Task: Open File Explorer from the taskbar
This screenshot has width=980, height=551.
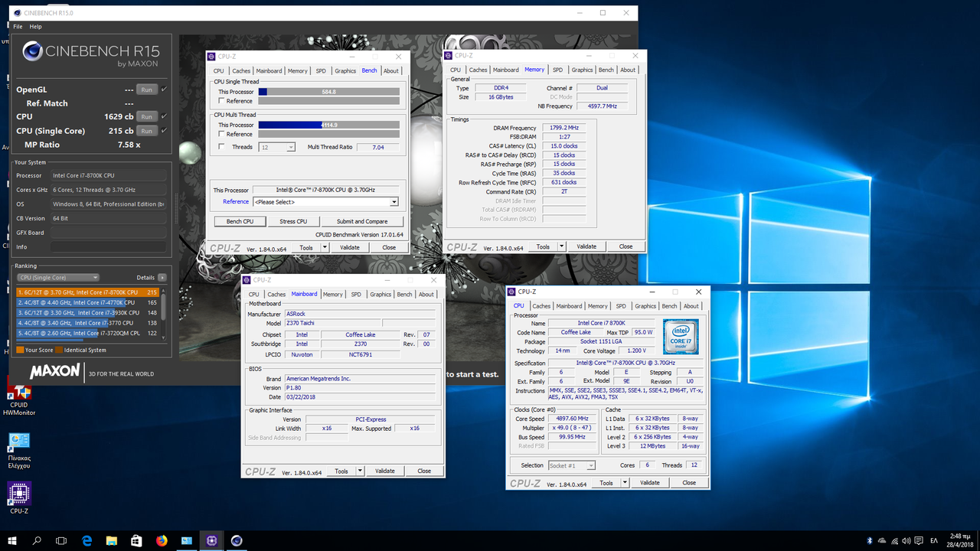Action: tap(112, 540)
